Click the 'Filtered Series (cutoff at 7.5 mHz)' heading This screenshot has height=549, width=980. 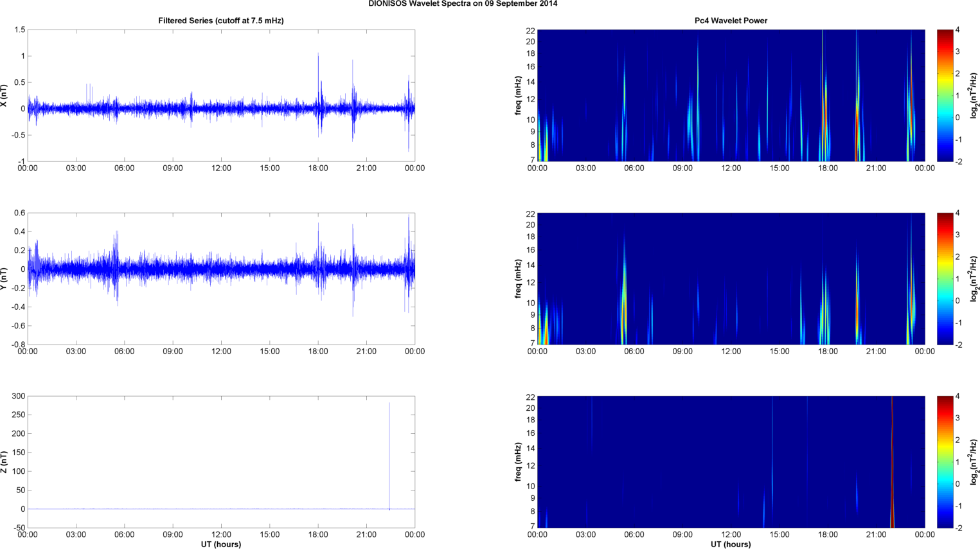221,21
